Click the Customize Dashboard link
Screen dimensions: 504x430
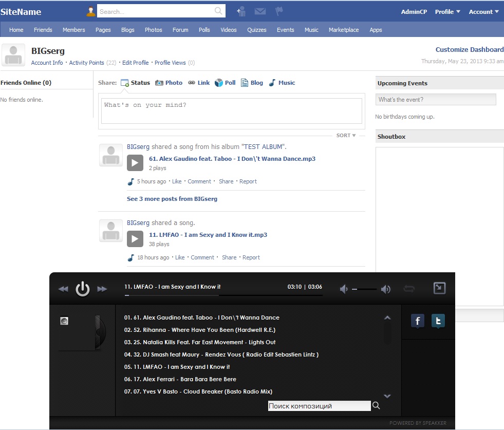469,49
